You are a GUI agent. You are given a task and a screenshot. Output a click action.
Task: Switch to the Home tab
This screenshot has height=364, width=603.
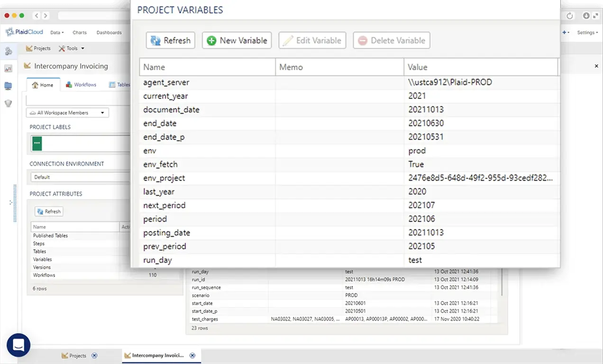coord(42,85)
